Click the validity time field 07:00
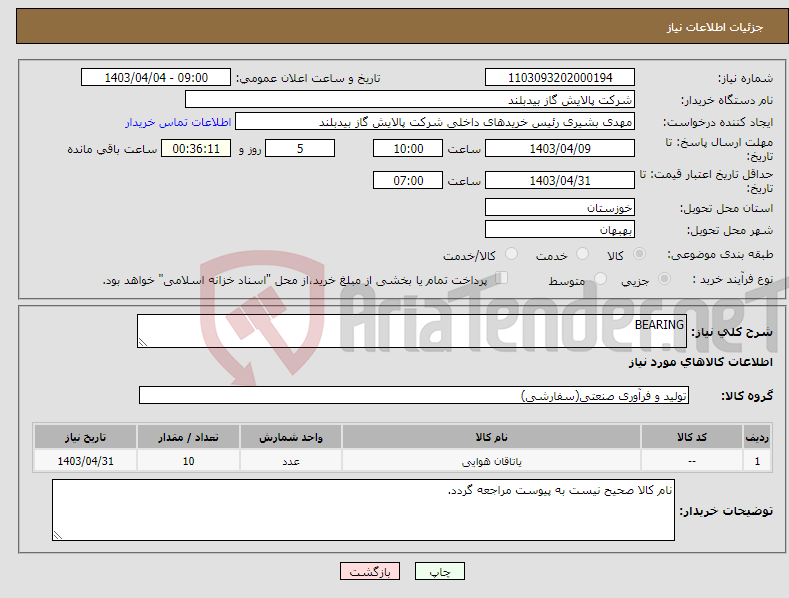The width and height of the screenshot is (789, 598). point(408,180)
